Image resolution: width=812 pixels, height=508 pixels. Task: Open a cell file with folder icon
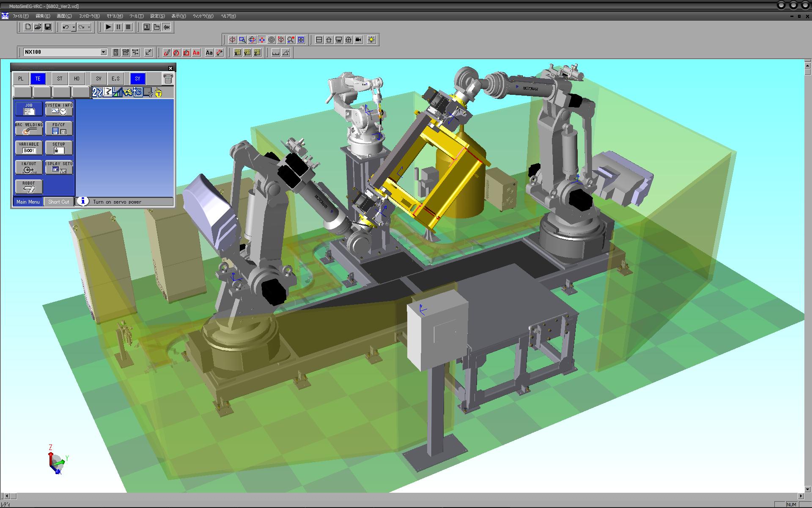pos(38,27)
